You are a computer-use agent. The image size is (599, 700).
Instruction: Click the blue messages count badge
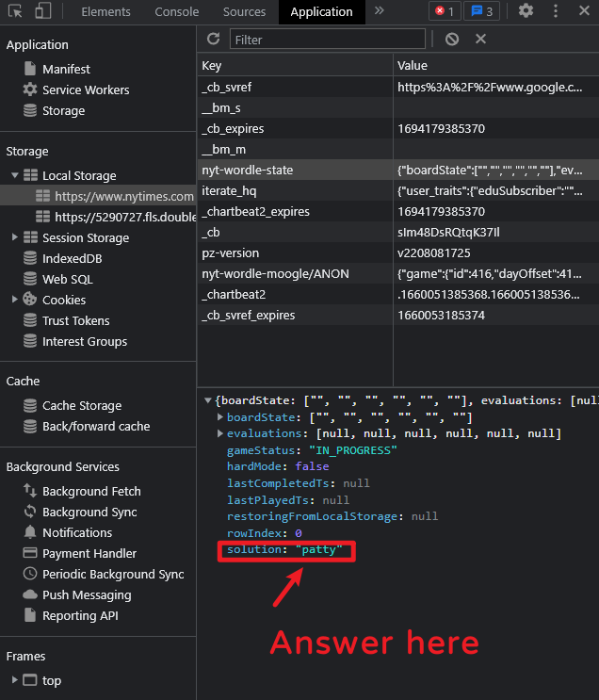point(483,11)
